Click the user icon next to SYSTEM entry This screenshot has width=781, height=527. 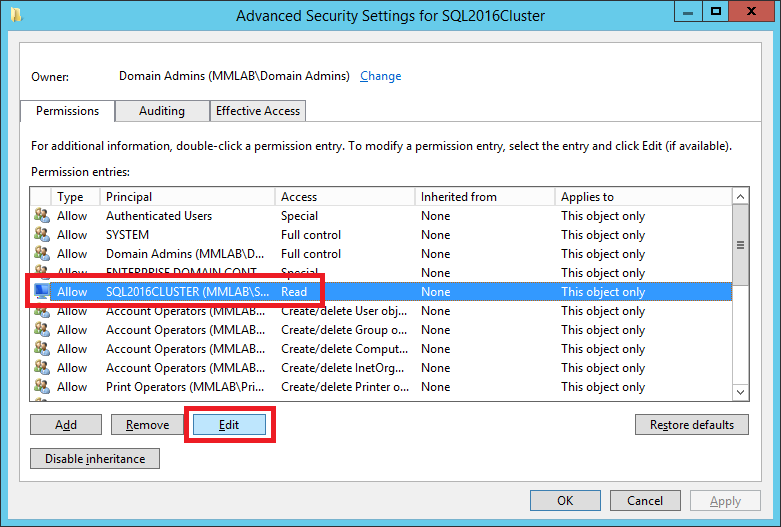tap(41, 235)
